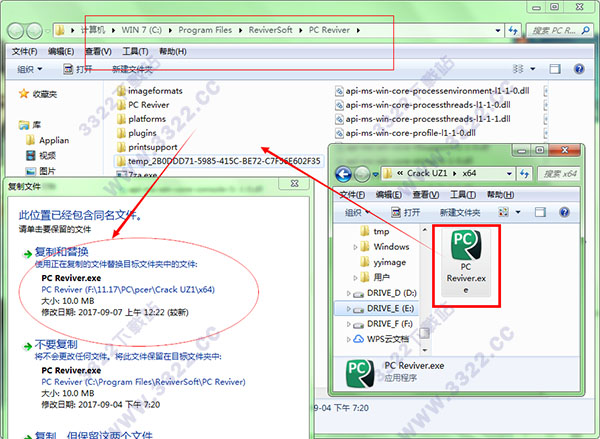Expand the 用户 folder in x64 tree
600x439 pixels.
(x=355, y=277)
